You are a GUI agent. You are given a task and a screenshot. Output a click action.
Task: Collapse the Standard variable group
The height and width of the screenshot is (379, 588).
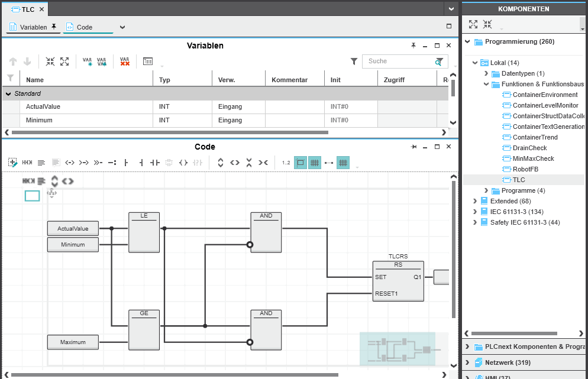tap(8, 93)
